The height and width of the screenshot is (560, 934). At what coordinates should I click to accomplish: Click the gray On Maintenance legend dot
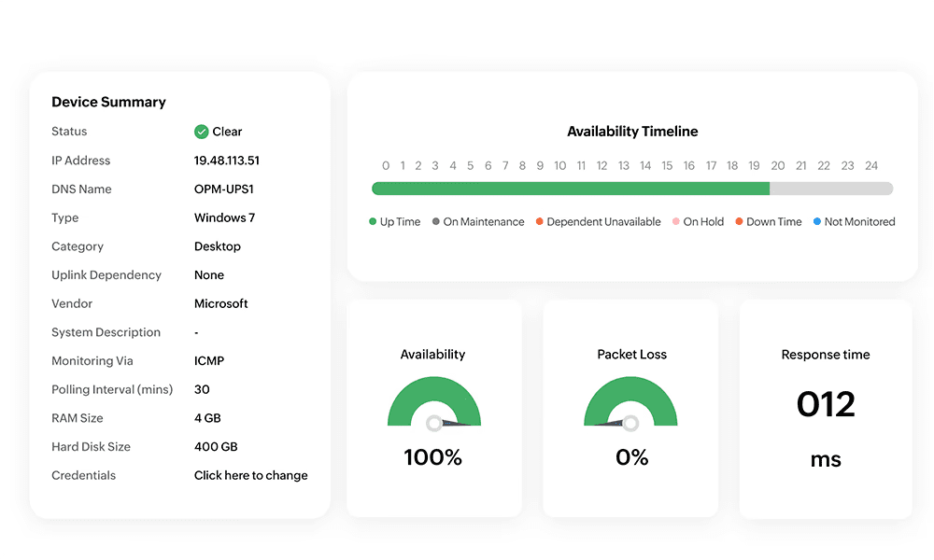tap(436, 222)
